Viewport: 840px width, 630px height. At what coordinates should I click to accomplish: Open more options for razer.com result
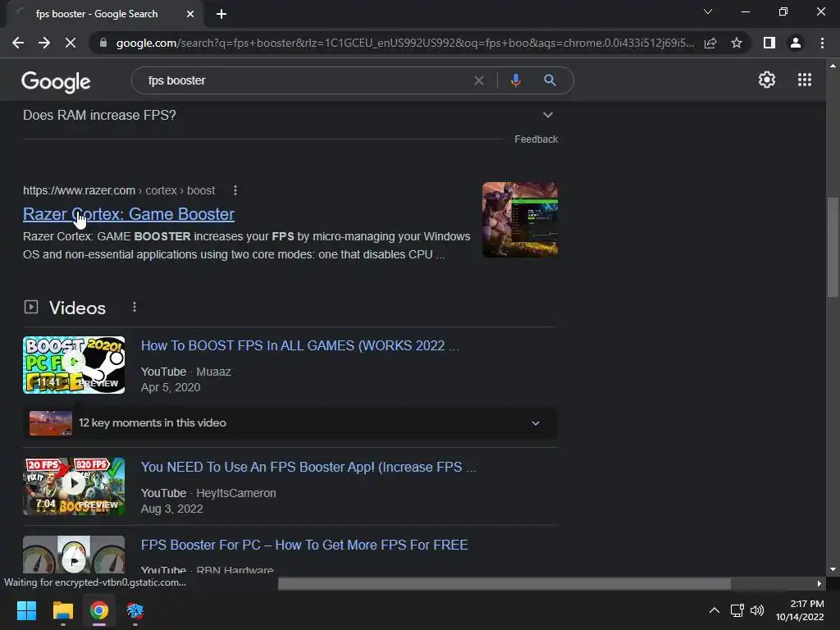point(235,190)
